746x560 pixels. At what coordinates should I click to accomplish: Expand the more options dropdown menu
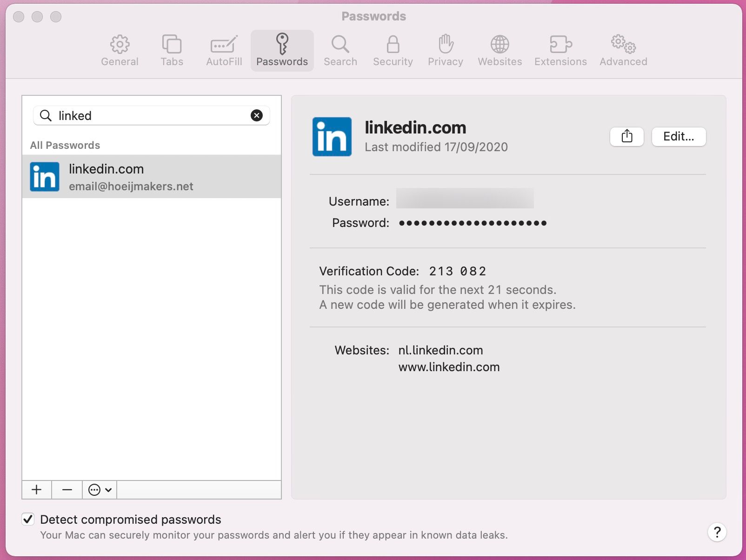[x=100, y=490]
